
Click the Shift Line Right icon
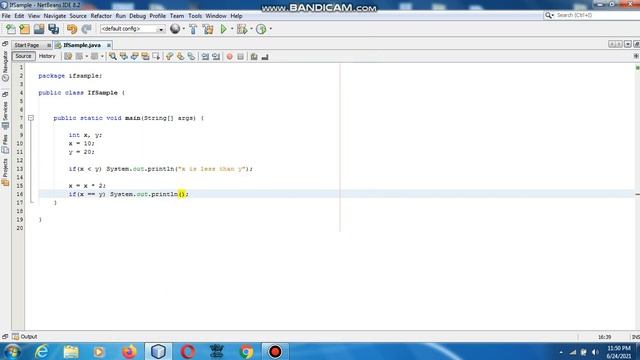216,56
